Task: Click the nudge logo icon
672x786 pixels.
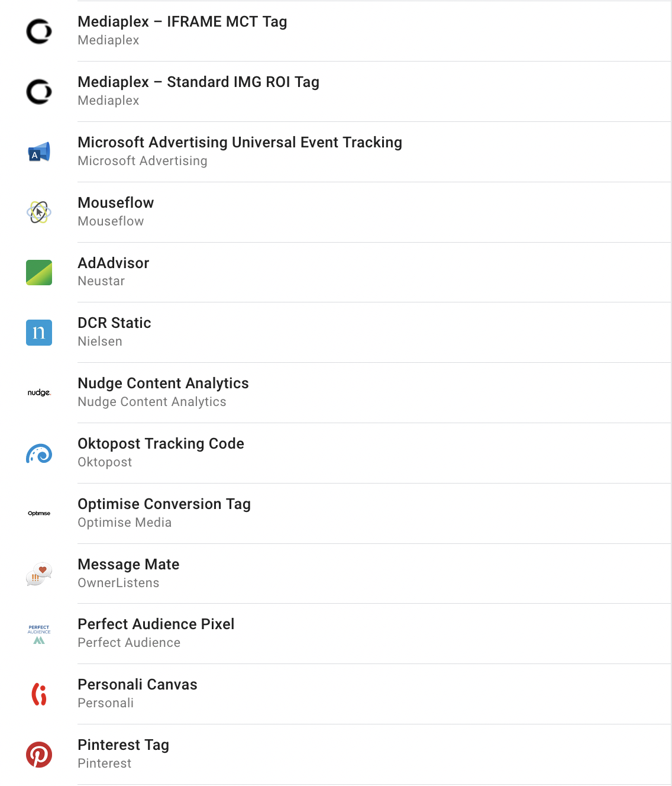Action: [39, 392]
